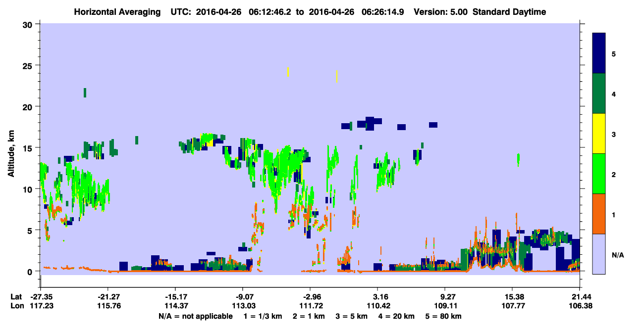Click the orange legend swatch for 1
Viewport: 644px width, 330px height.
click(599, 214)
